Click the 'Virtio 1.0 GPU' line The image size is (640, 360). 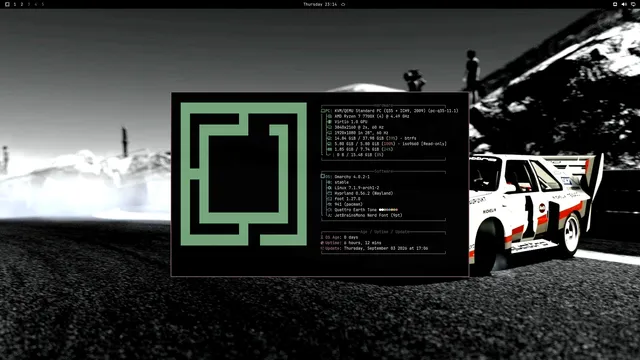[x=351, y=122]
